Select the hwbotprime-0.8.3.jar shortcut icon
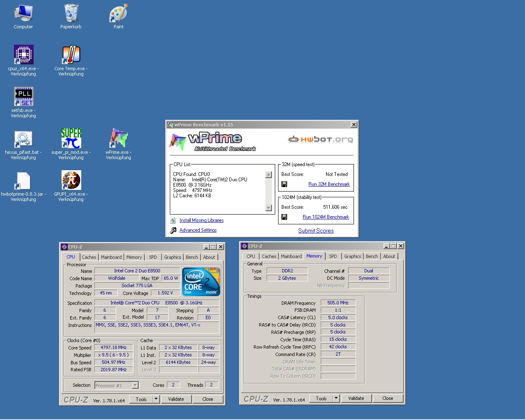This screenshot has width=525, height=420. [23, 180]
